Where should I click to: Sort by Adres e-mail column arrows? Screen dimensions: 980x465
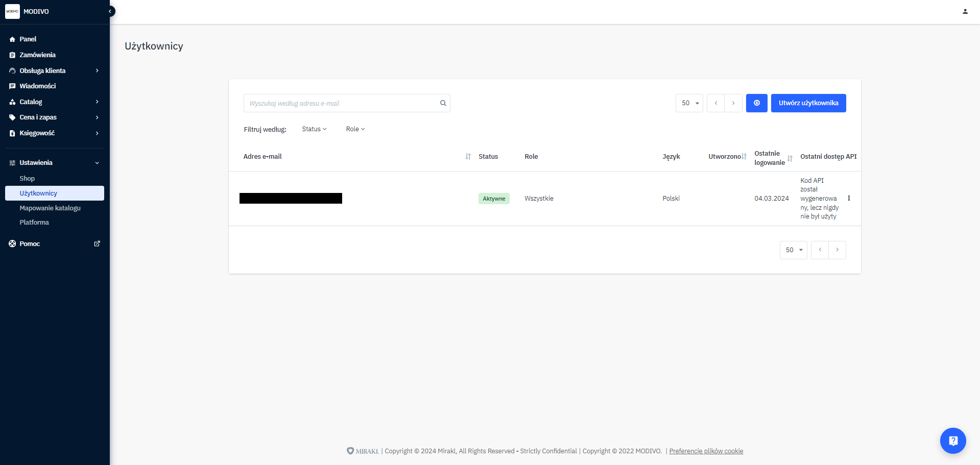(x=468, y=157)
